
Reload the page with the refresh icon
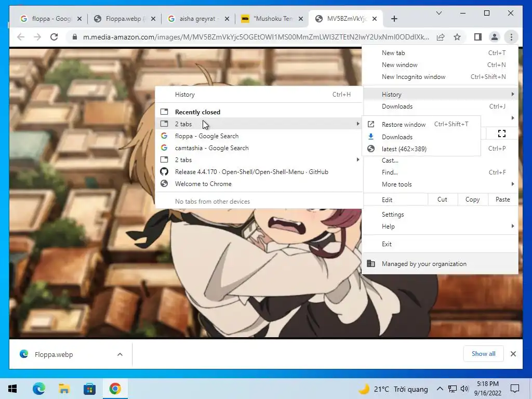click(x=54, y=37)
